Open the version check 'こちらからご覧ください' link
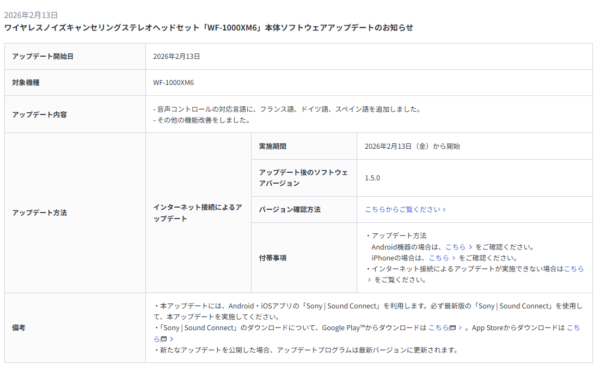The image size is (600, 370). click(x=405, y=209)
